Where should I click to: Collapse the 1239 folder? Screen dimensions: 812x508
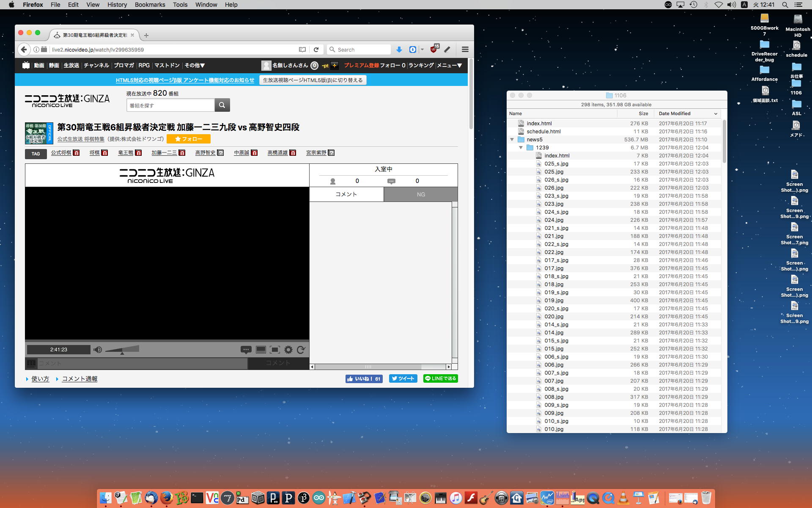[x=521, y=148]
